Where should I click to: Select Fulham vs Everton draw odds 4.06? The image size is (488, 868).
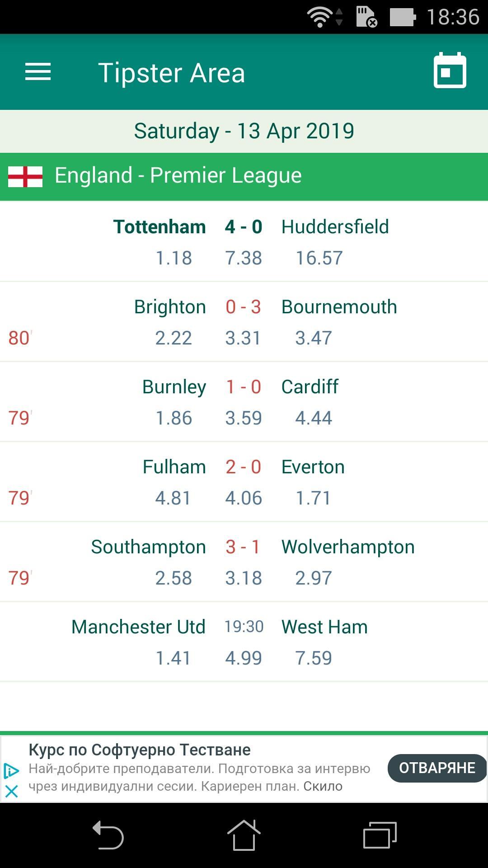(244, 498)
